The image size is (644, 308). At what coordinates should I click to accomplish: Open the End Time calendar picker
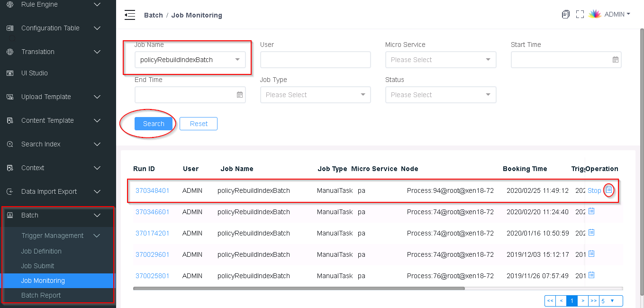pyautogui.click(x=239, y=95)
